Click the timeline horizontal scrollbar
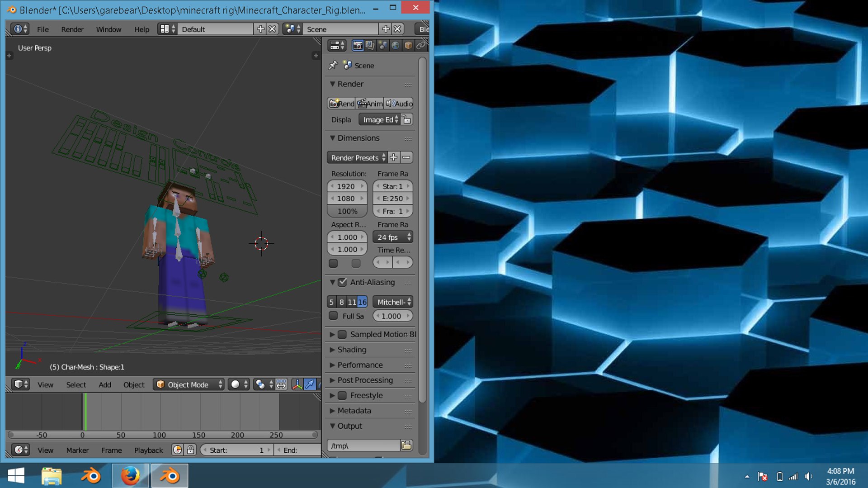The height and width of the screenshot is (488, 868). (x=163, y=435)
